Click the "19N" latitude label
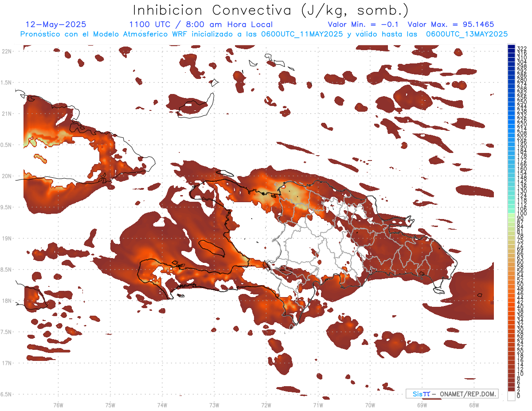Image resolution: width=532 pixels, height=411 pixels. coord(7,239)
